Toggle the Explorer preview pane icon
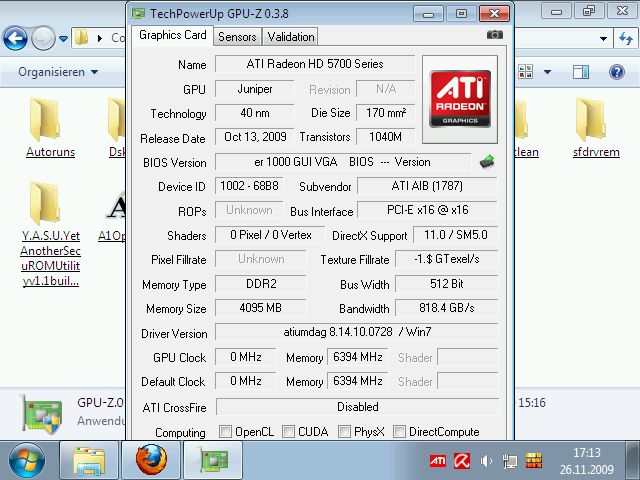The width and height of the screenshot is (640, 480). [x=580, y=72]
